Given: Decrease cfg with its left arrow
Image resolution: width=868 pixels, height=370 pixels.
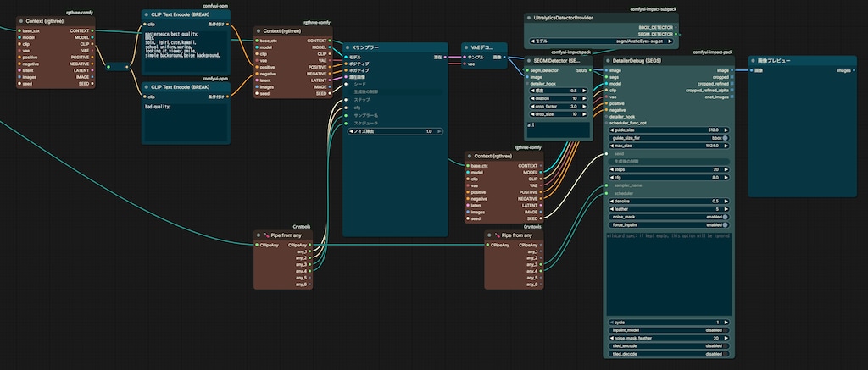Looking at the screenshot, I should click(x=612, y=178).
